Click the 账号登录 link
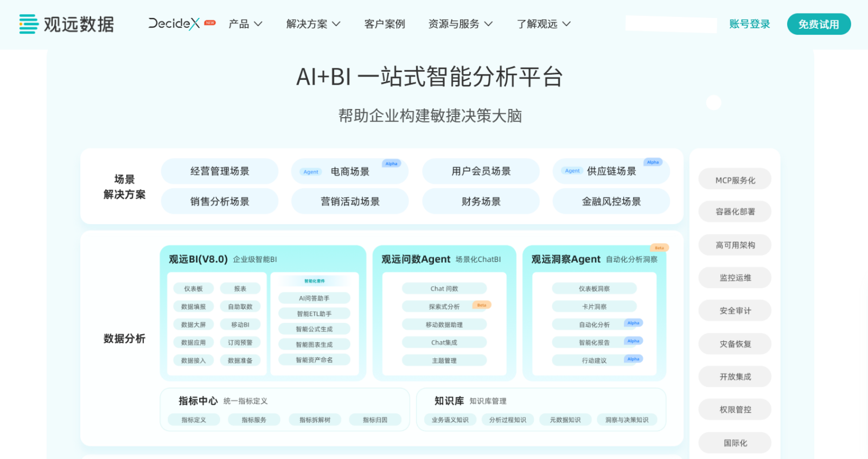The width and height of the screenshot is (868, 459). pyautogui.click(x=750, y=24)
